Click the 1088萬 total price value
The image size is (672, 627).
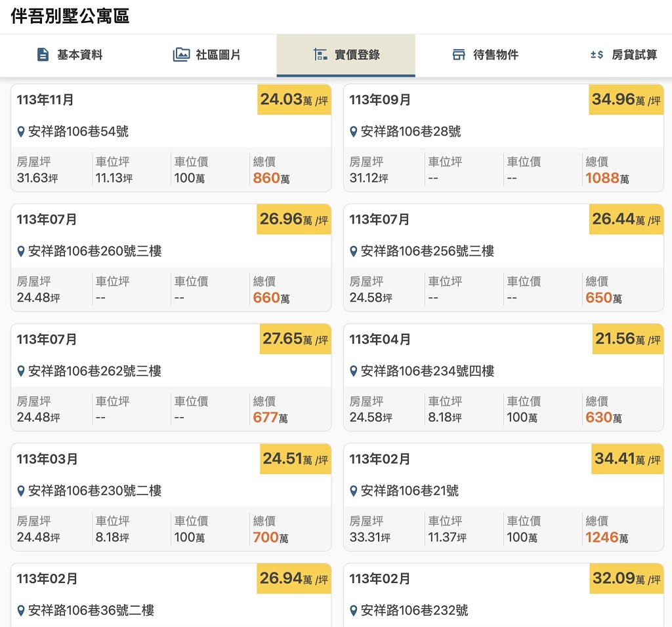pyautogui.click(x=607, y=178)
